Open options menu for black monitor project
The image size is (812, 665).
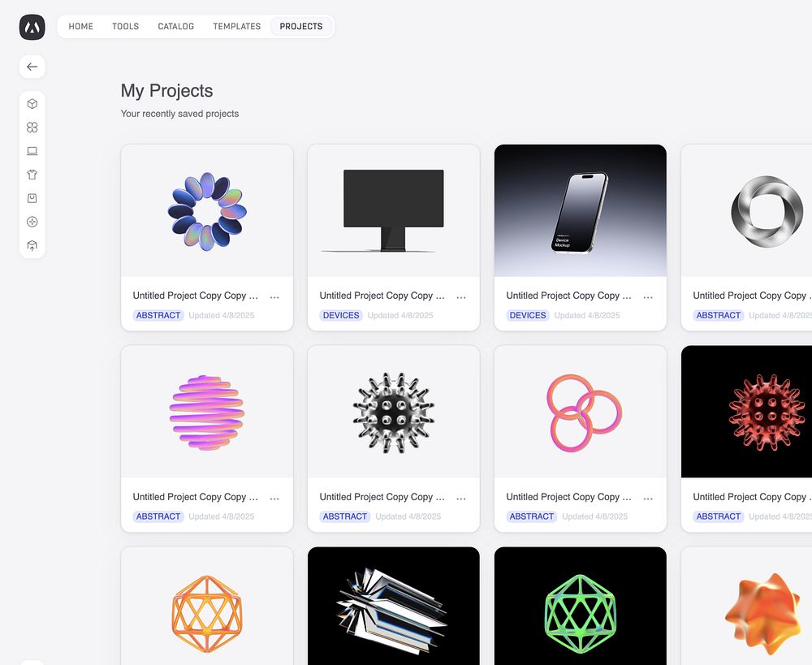click(461, 297)
